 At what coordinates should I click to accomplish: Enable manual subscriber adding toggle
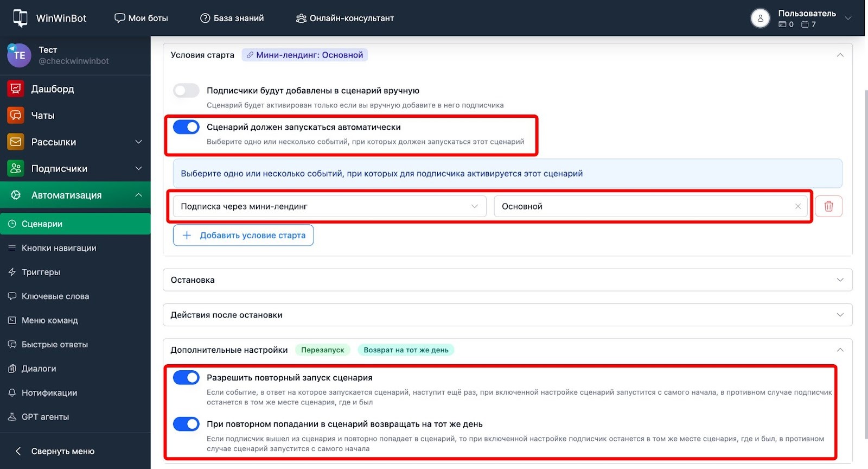[x=186, y=91]
